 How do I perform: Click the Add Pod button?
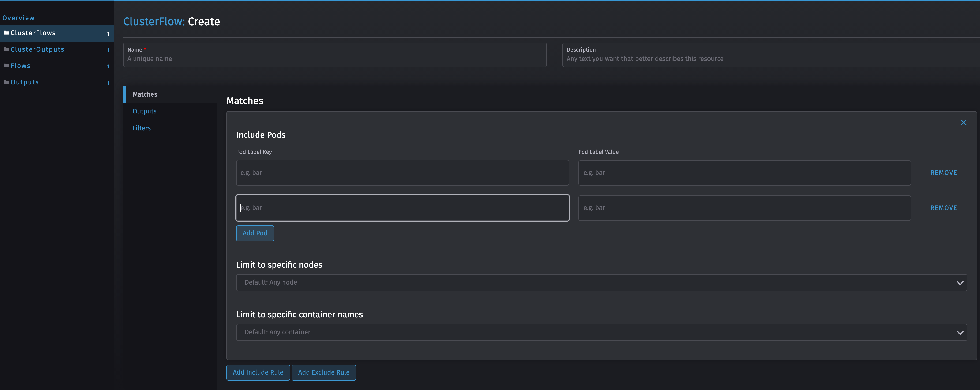(254, 233)
